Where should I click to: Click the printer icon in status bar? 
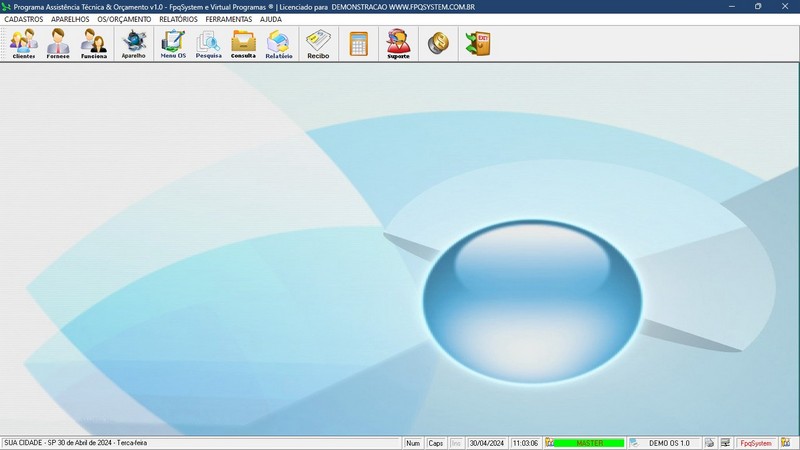coord(710,443)
